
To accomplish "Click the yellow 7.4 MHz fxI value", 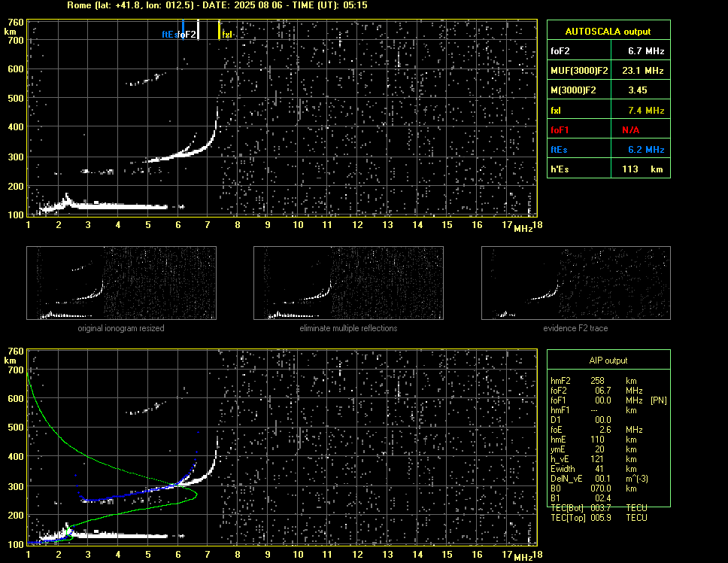I will [x=646, y=111].
